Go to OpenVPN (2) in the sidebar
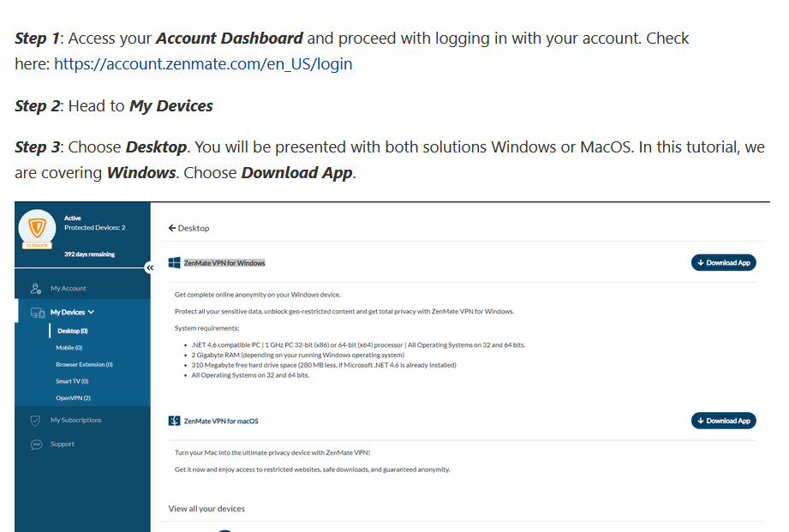Image resolution: width=789 pixels, height=532 pixels. [x=73, y=398]
